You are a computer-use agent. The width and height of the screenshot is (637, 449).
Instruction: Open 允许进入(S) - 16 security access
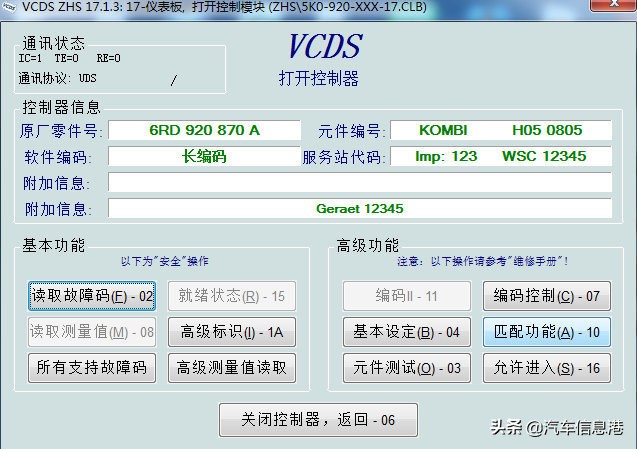tap(546, 368)
